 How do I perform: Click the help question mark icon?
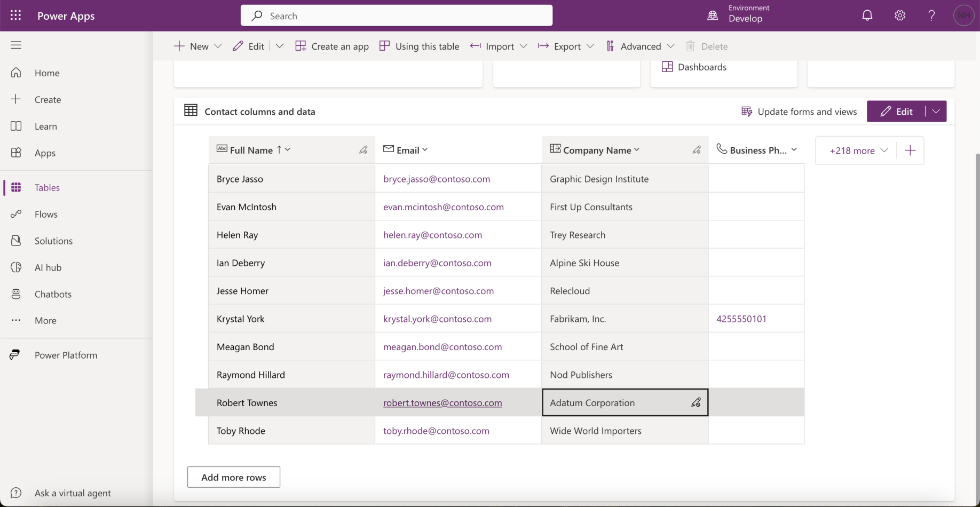pos(931,15)
